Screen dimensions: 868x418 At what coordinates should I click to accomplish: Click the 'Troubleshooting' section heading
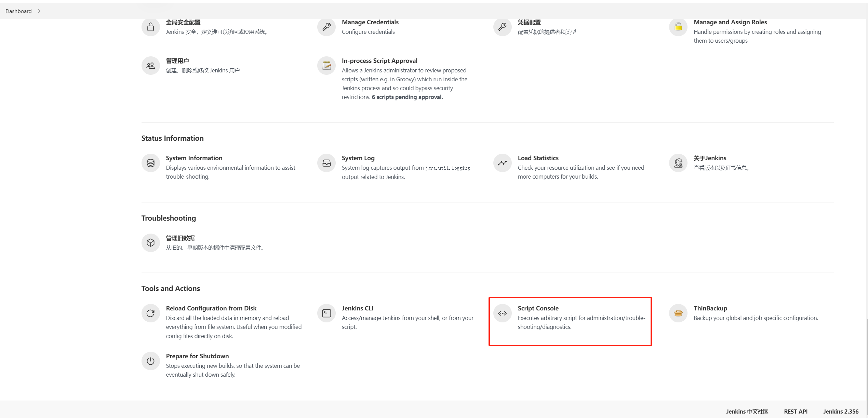coord(169,218)
